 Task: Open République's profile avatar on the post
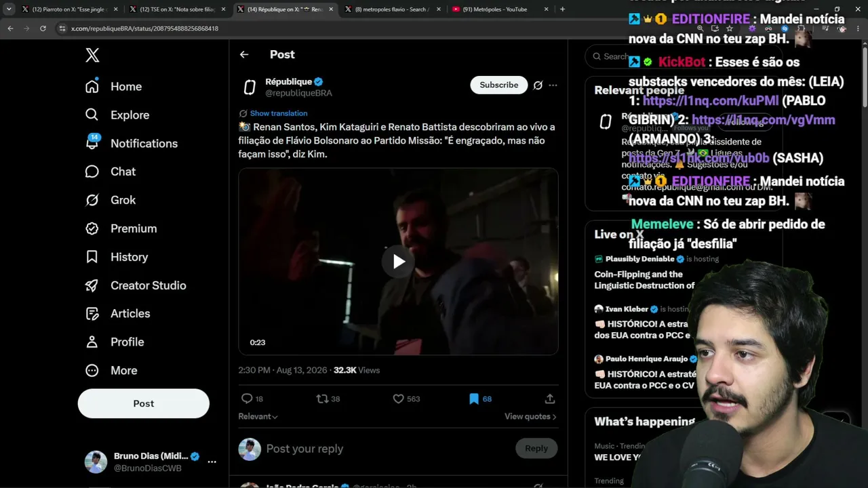250,87
